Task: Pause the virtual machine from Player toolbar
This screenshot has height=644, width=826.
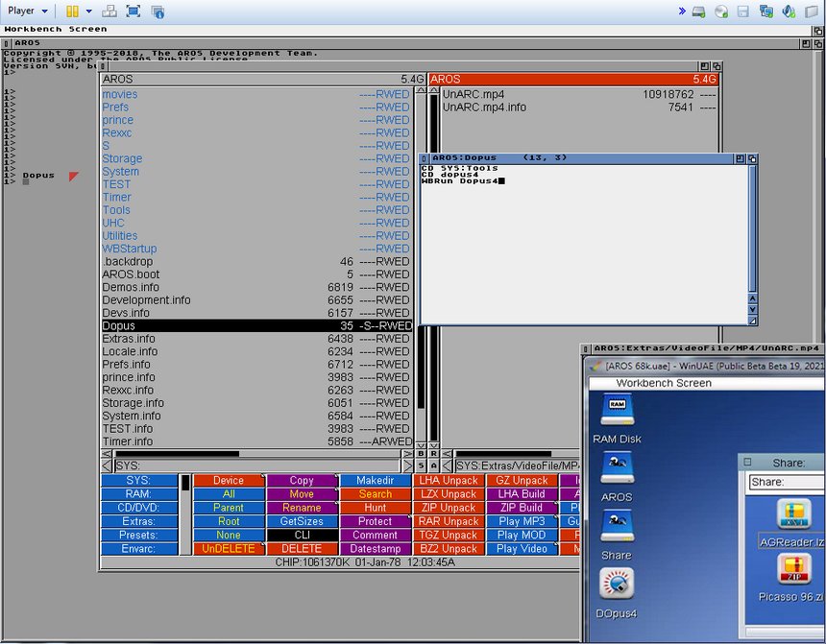Action: coord(72,12)
